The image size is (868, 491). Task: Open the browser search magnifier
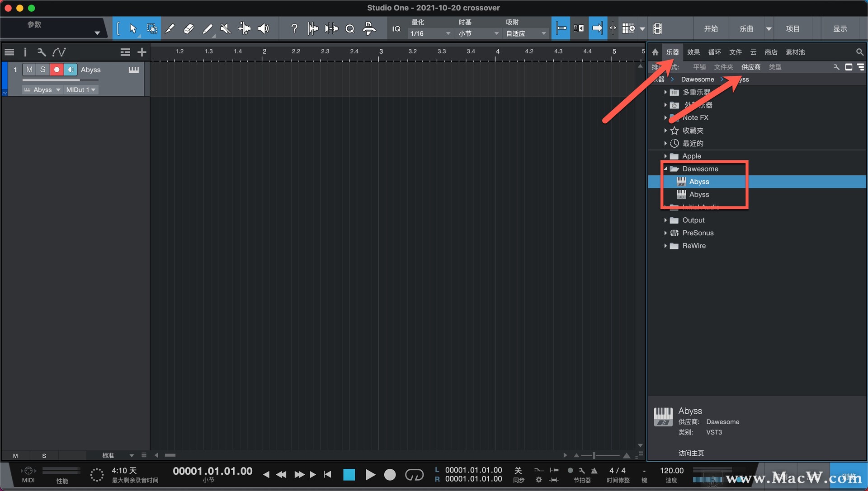[x=859, y=52]
